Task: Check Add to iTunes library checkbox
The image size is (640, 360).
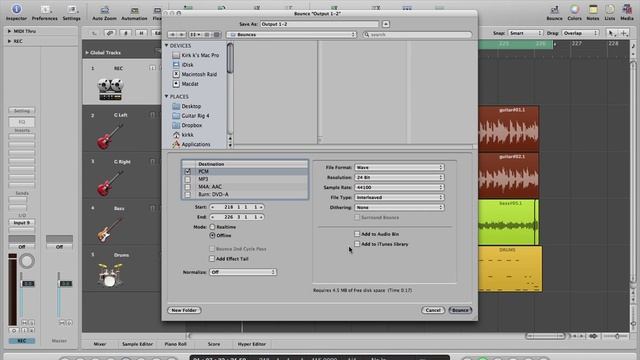Action: click(x=357, y=244)
